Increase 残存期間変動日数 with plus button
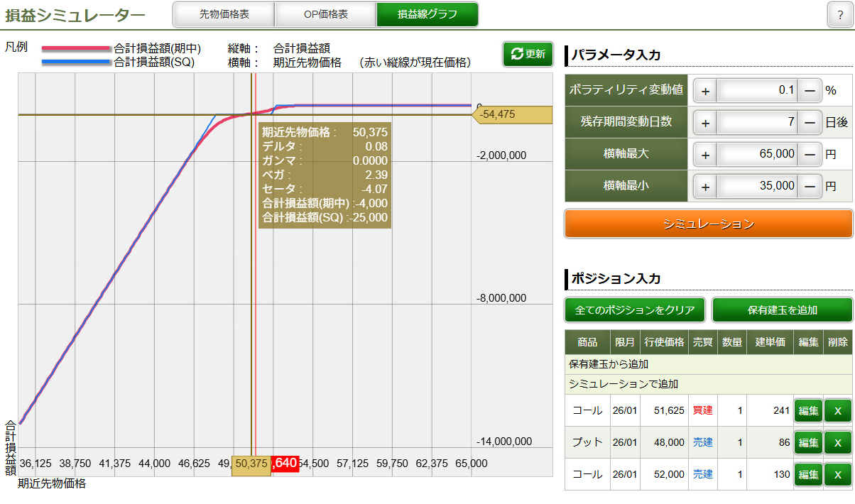This screenshot has height=504, width=855. [x=705, y=122]
